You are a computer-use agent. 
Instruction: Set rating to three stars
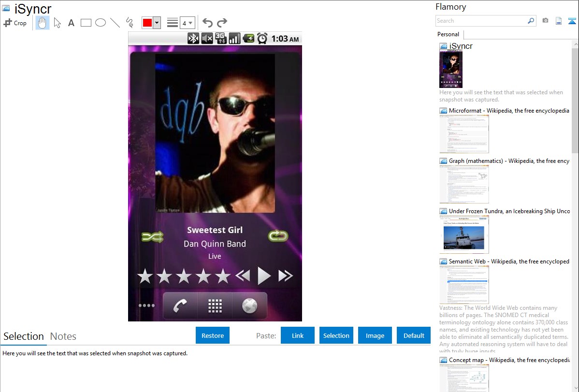[x=184, y=276]
